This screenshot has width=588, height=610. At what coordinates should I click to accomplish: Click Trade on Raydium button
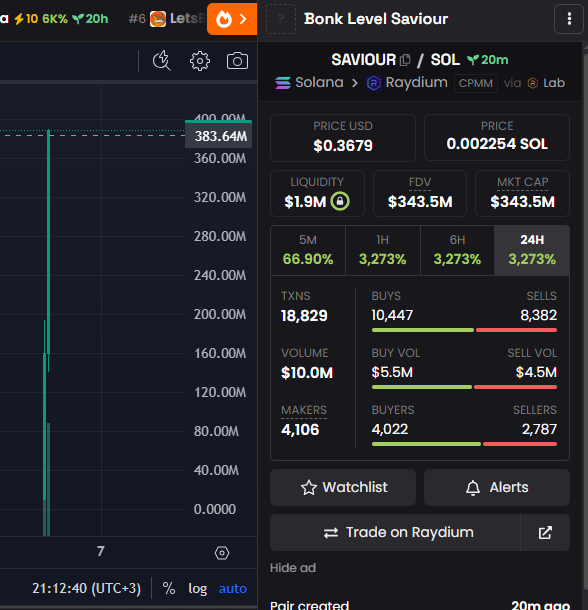395,533
